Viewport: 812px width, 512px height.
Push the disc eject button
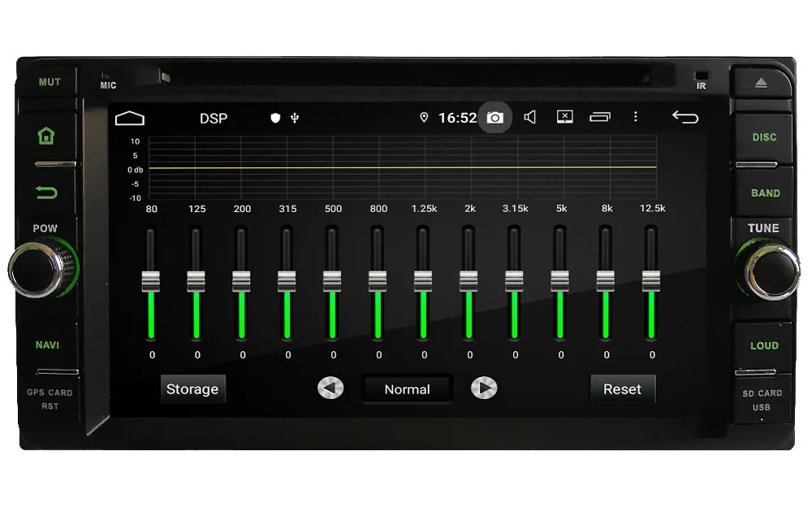[760, 83]
